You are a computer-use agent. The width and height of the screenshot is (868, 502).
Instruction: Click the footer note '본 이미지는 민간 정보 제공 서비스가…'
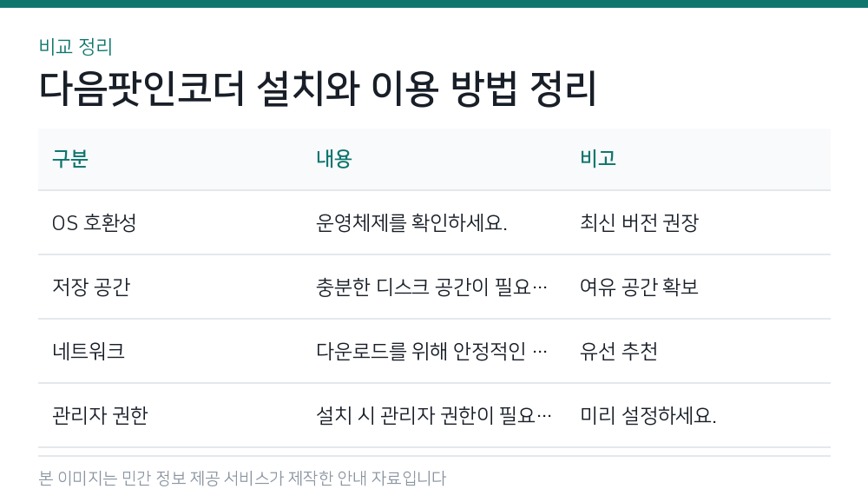click(242, 479)
